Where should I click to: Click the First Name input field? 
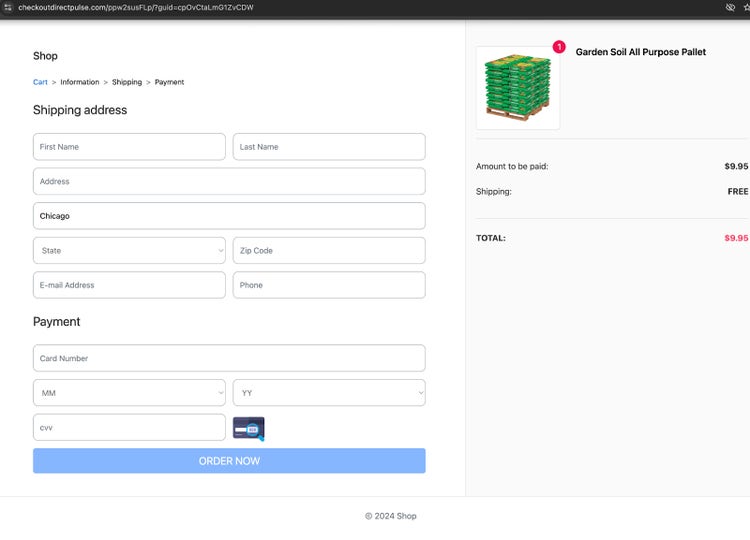coord(129,147)
